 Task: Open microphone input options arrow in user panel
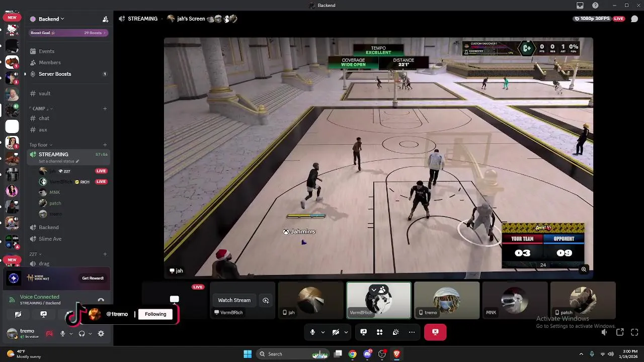(70, 334)
